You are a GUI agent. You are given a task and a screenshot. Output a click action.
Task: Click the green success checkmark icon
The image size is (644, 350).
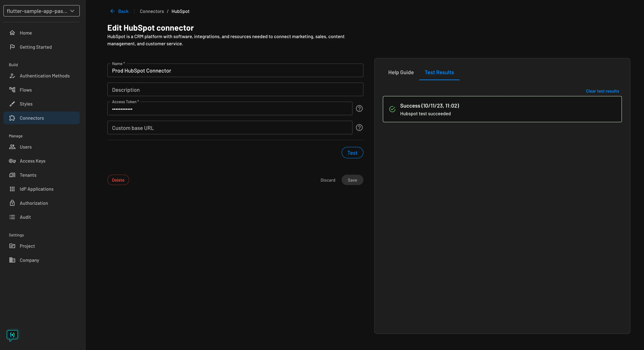[x=392, y=109]
